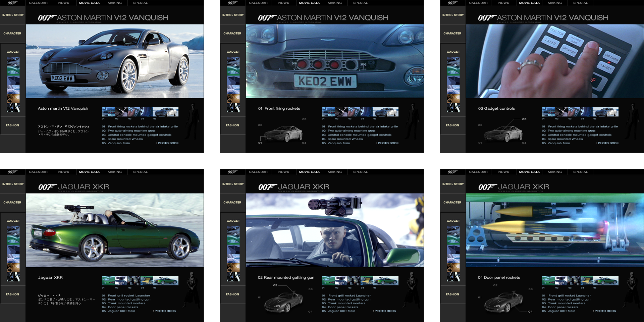Select '03 Central console mounted gadget controls' on Front firing rockets screen
Screen dimensions: 644x322
click(357, 135)
